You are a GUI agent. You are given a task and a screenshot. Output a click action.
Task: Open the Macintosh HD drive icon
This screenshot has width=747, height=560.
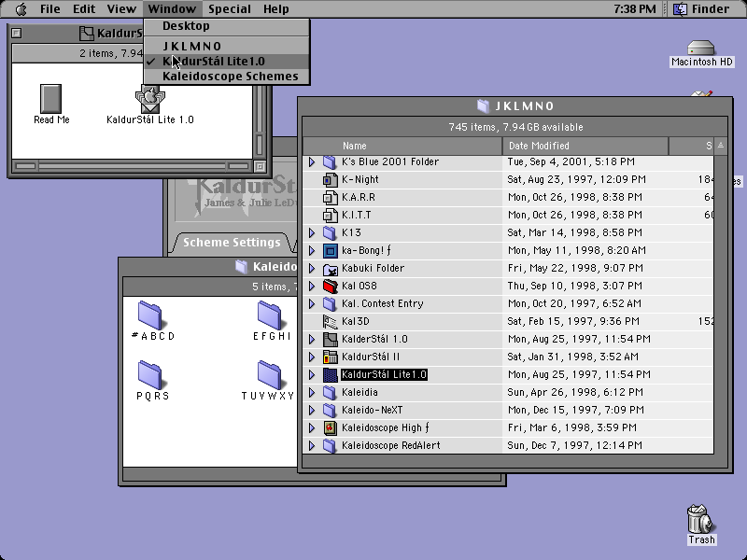click(x=701, y=49)
